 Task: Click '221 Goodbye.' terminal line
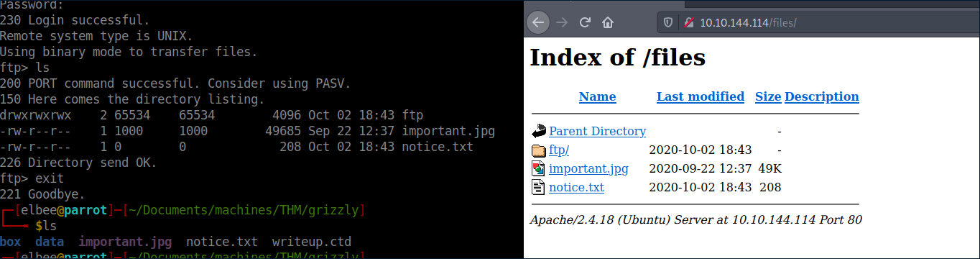(42, 194)
